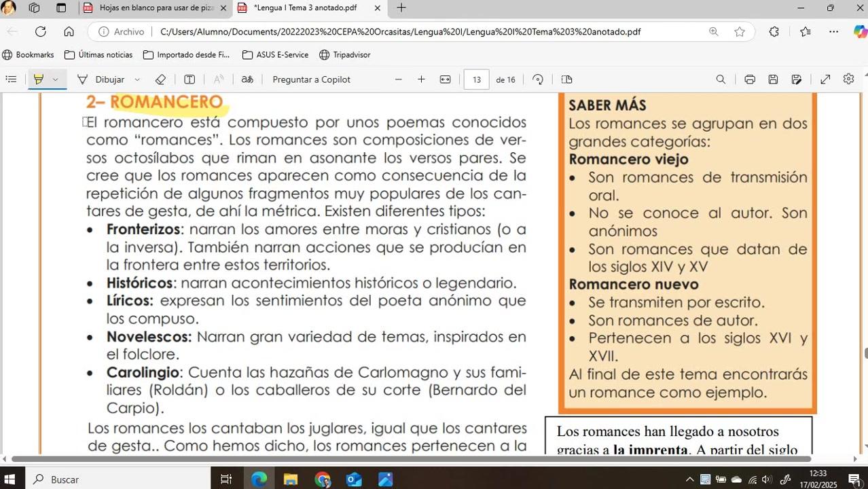Toggle the page view layout icon

[x=567, y=79]
